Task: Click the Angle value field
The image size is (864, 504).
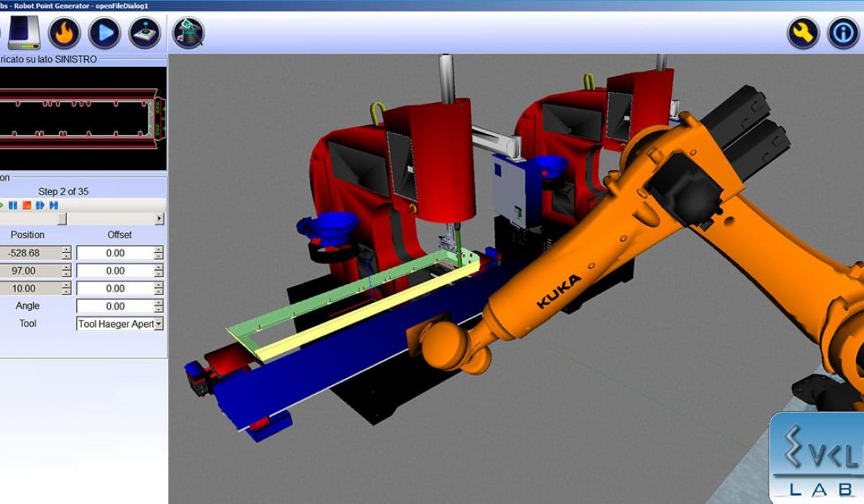Action: (x=120, y=306)
